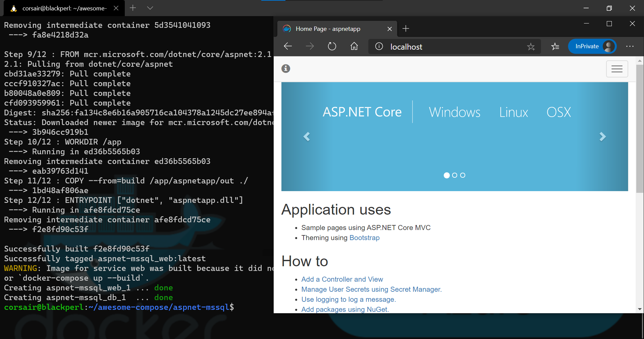
Task: Add page to favorites with star icon
Action: (531, 47)
